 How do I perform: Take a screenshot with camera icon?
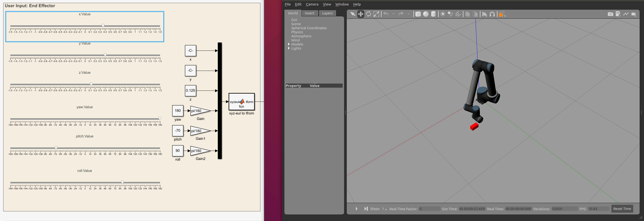coord(610,14)
